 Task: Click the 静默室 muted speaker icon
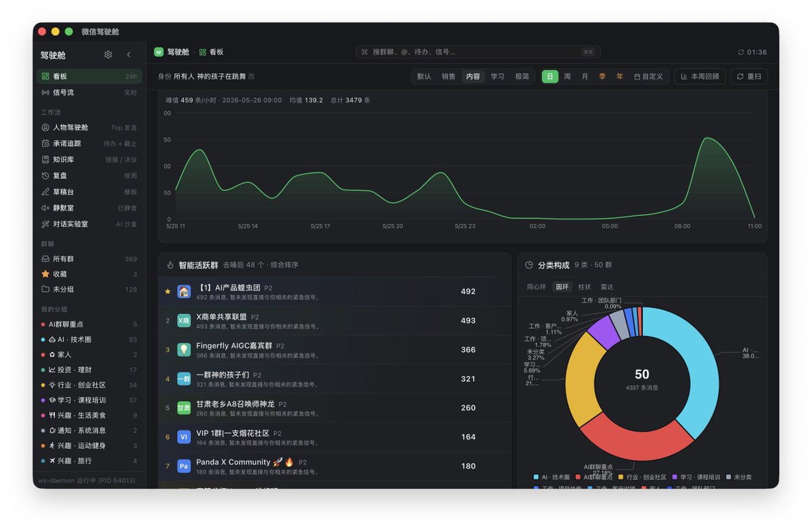[45, 208]
